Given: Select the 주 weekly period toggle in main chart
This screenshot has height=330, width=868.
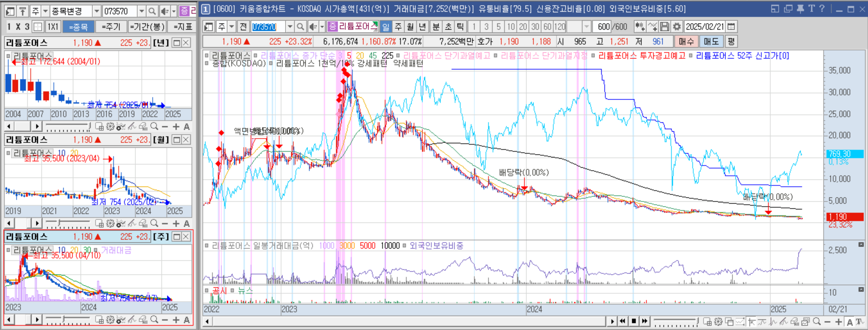Looking at the screenshot, I should pyautogui.click(x=398, y=27).
